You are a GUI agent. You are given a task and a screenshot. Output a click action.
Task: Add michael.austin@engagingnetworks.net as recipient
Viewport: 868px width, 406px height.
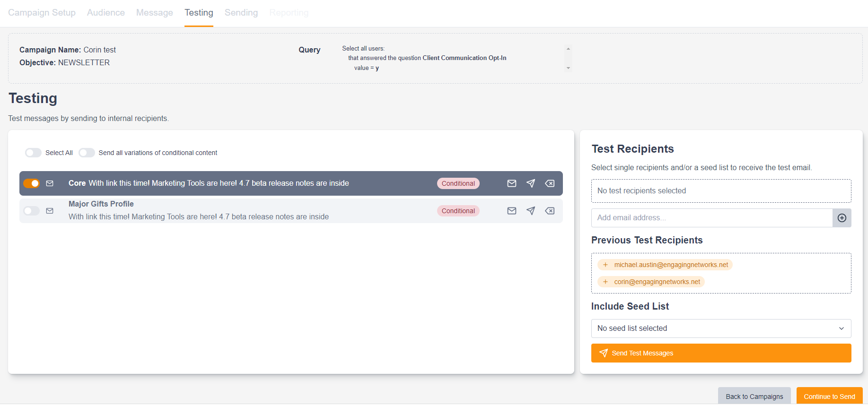coord(665,265)
